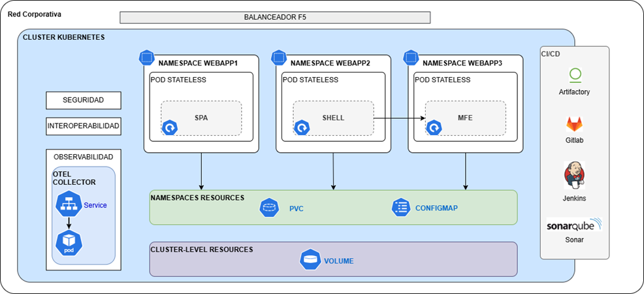
Task: Click the NAMESPACES RESOURCES heading
Action: (197, 197)
